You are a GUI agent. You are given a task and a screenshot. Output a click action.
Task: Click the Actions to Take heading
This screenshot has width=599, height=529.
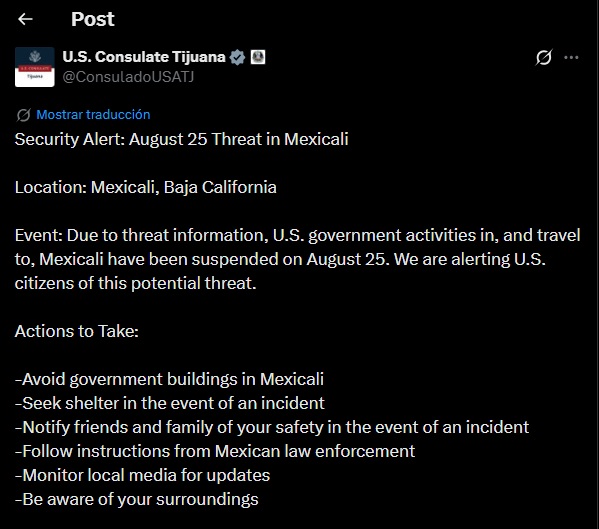[76, 332]
